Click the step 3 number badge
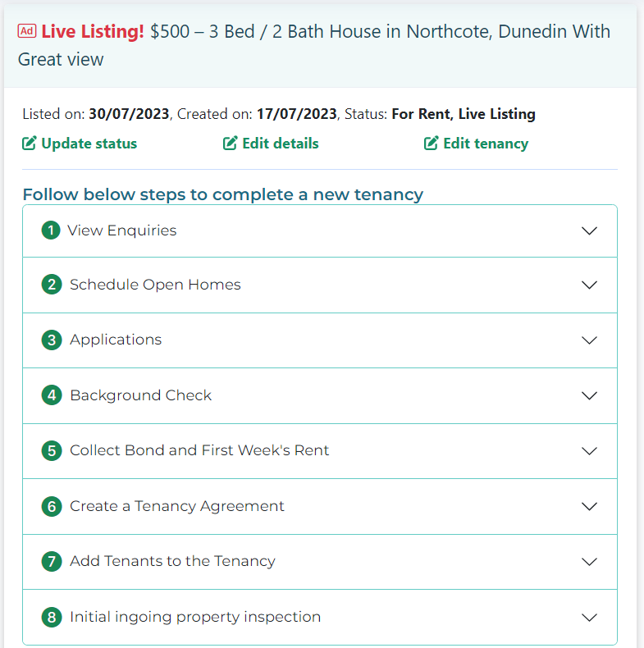The width and height of the screenshot is (644, 648). click(x=52, y=340)
